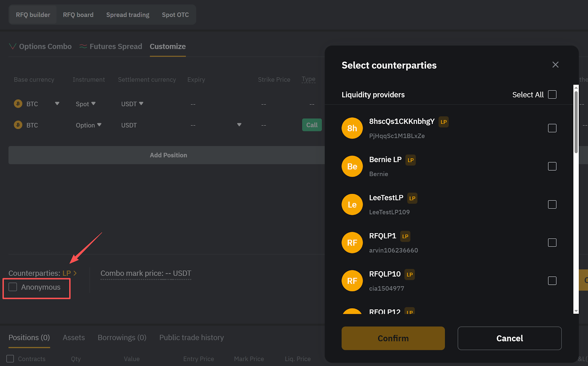Click the Add Position button
Screen dimensions: 588x366
point(168,155)
